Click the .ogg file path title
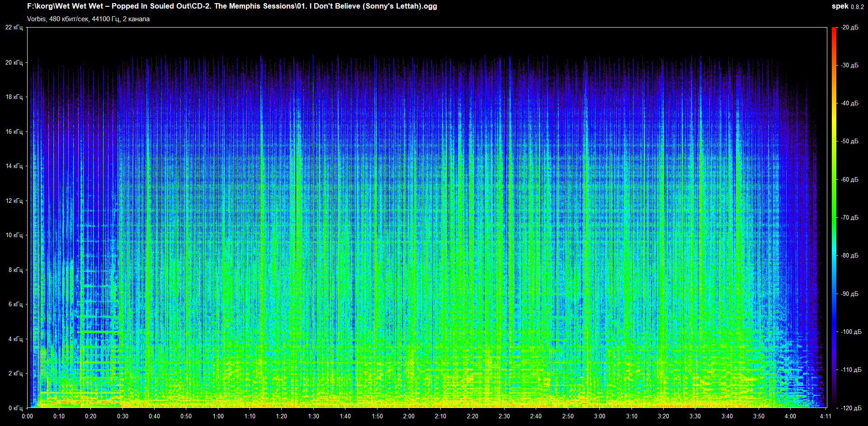The image size is (868, 426). pos(232,6)
